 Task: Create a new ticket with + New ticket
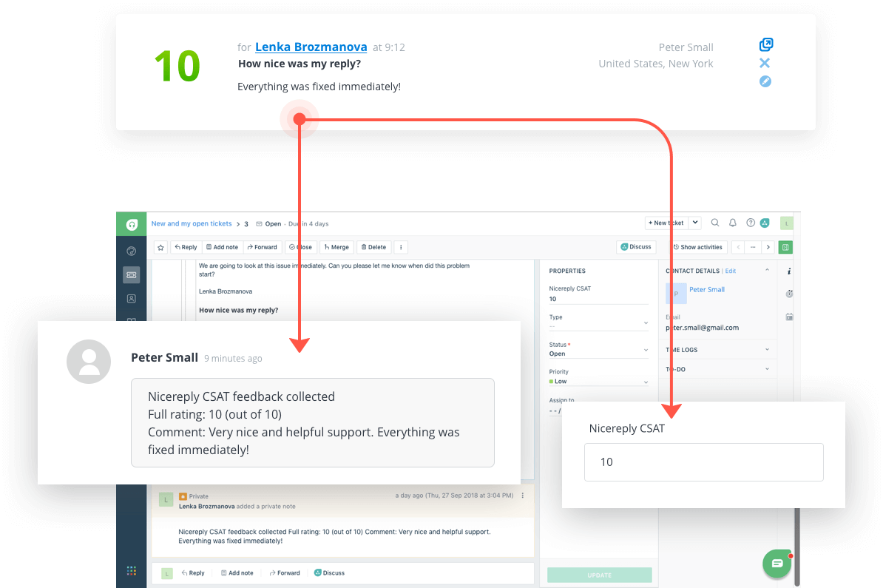pyautogui.click(x=666, y=223)
